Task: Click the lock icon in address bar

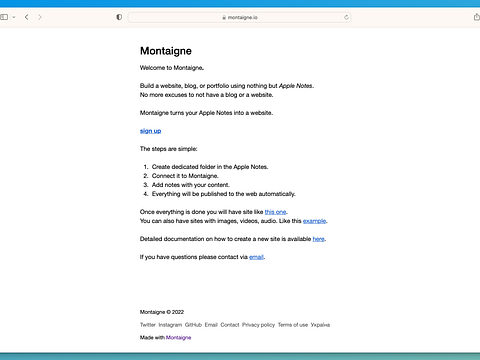Action: pos(224,17)
